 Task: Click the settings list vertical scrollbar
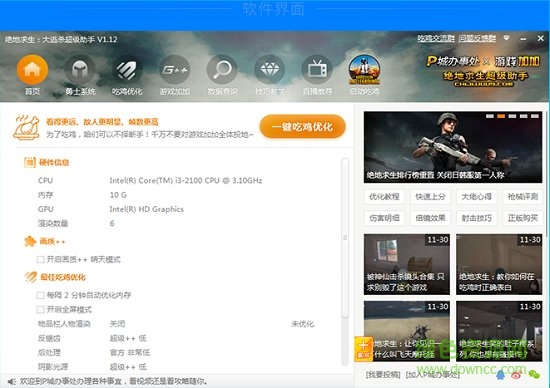tap(345, 238)
